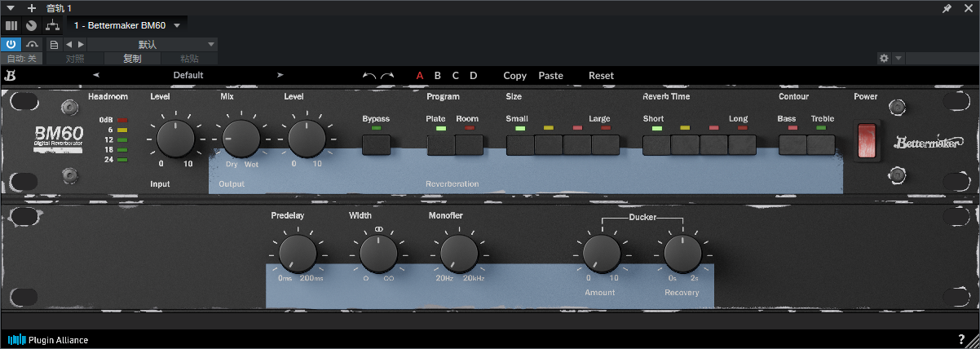Select the Small size button
The image size is (980, 349).
pos(520,145)
